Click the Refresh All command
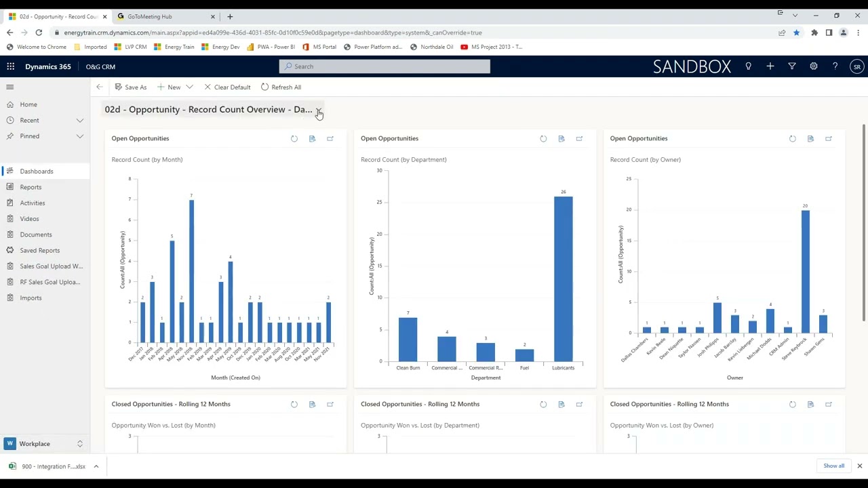 click(x=281, y=87)
